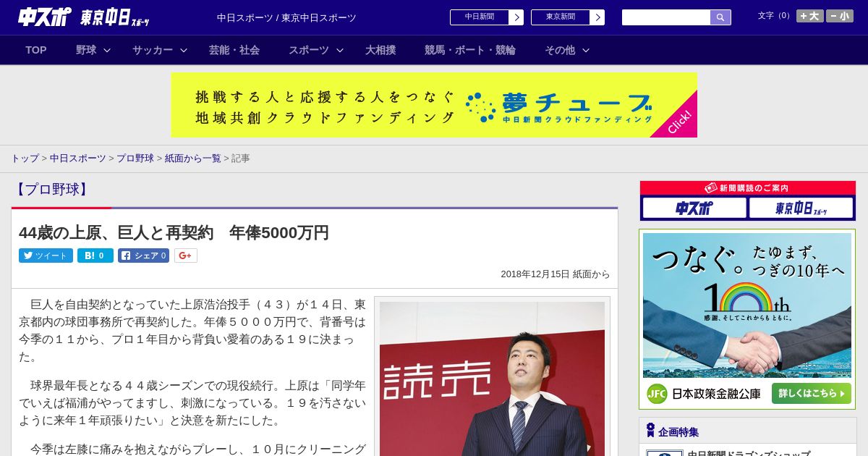Viewport: 868px width, 456px height.
Task: Bookmark article with Hatena B! button
Action: click(95, 256)
